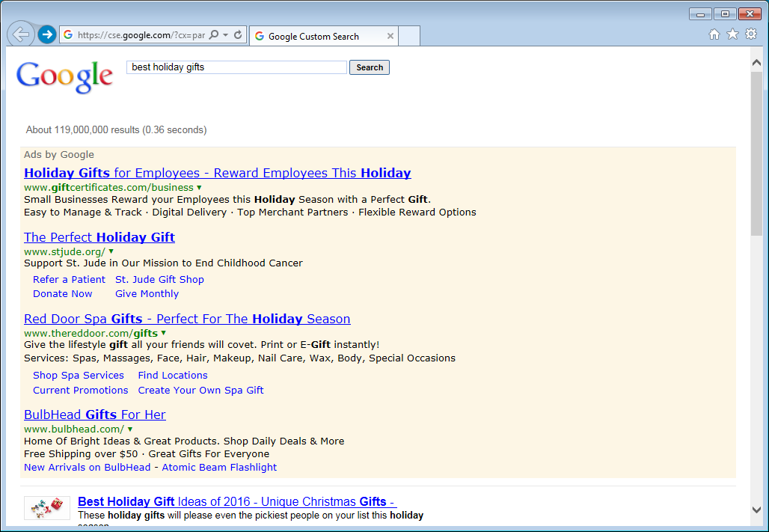Click 'Create Your Own Spa Gift' link
Image resolution: width=769 pixels, height=532 pixels.
pos(200,390)
